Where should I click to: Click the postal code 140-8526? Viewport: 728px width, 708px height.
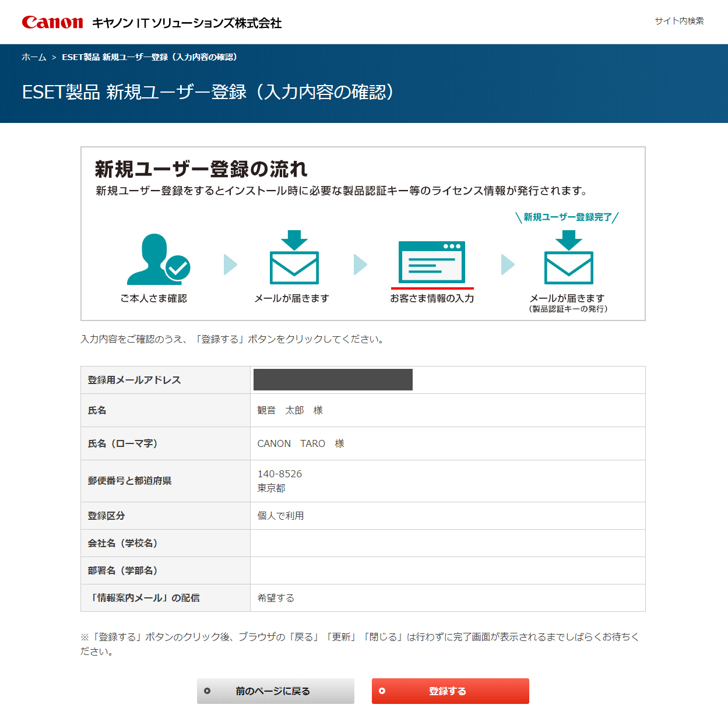(280, 474)
